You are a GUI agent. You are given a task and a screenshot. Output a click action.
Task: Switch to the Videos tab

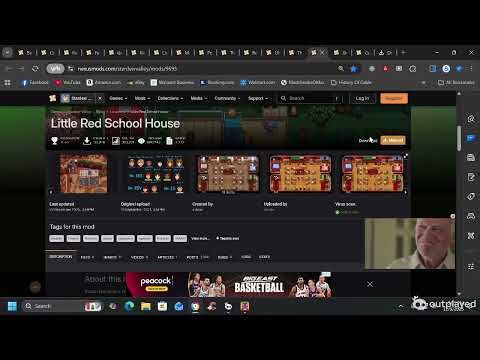(x=139, y=257)
